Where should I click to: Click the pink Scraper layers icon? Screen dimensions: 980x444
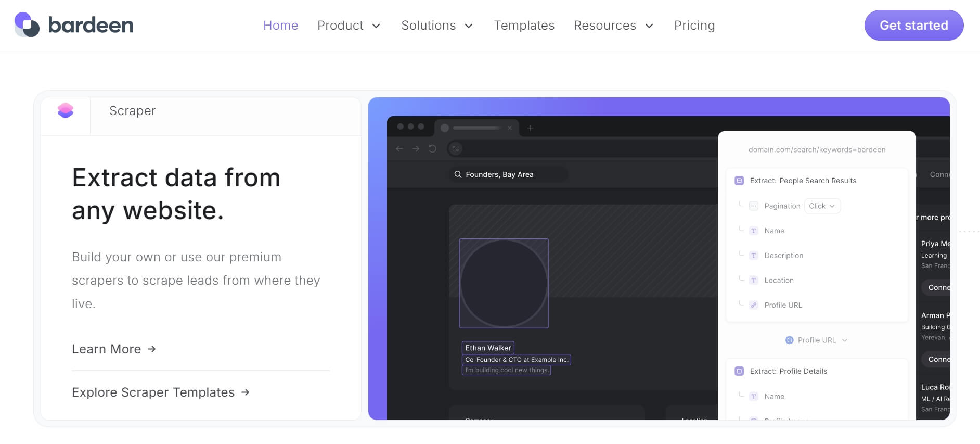coord(66,110)
